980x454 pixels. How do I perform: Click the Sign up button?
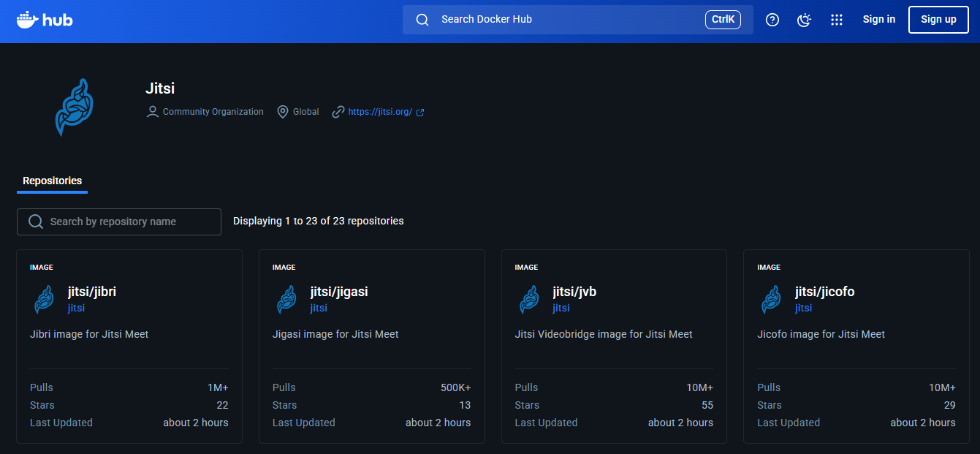pos(938,20)
